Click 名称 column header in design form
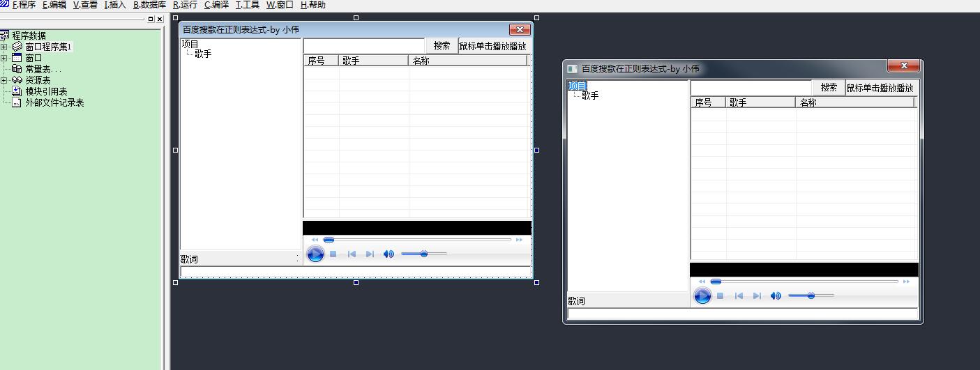Viewport: 980px width, 370px height. [x=467, y=61]
